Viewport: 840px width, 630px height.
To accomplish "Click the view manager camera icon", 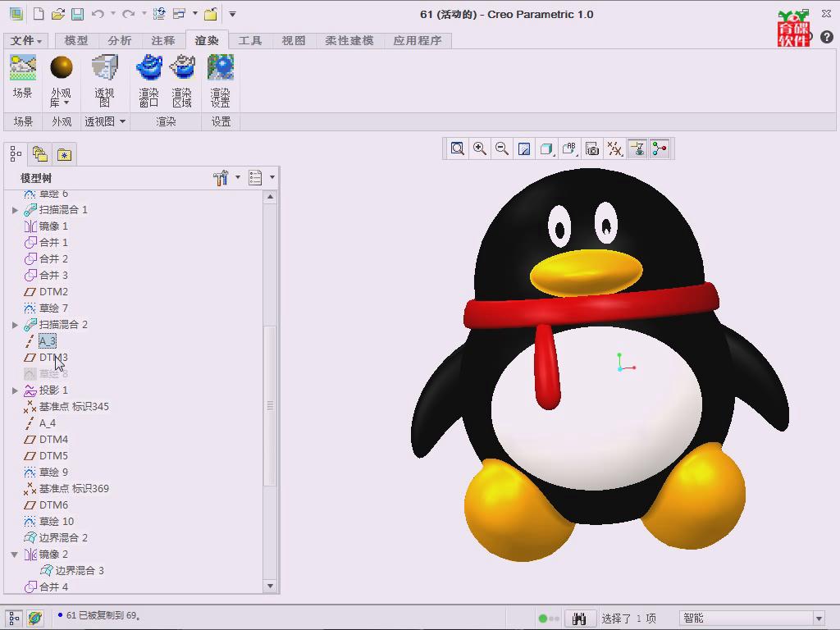I will [592, 149].
